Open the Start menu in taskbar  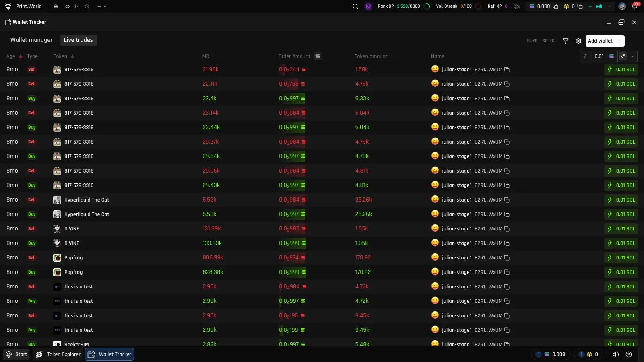17,354
